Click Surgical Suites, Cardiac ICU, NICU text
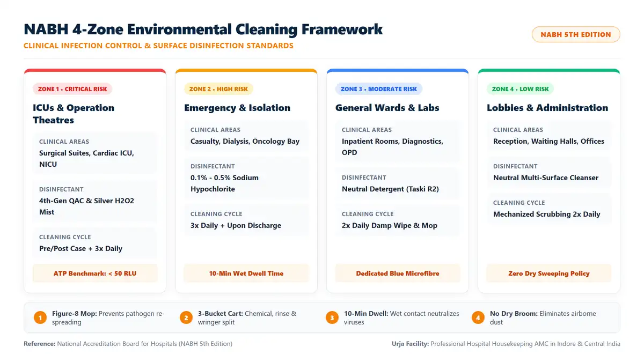644x362 pixels. 86,159
